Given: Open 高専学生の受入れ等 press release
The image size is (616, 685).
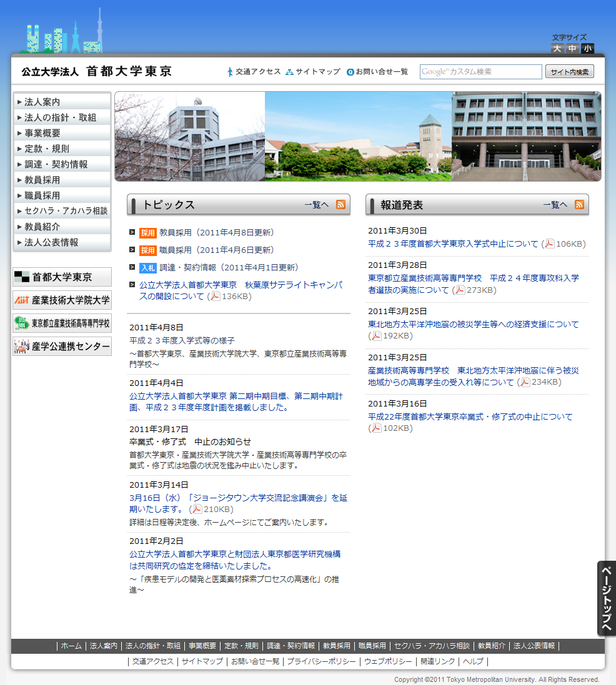Looking at the screenshot, I should click(474, 376).
